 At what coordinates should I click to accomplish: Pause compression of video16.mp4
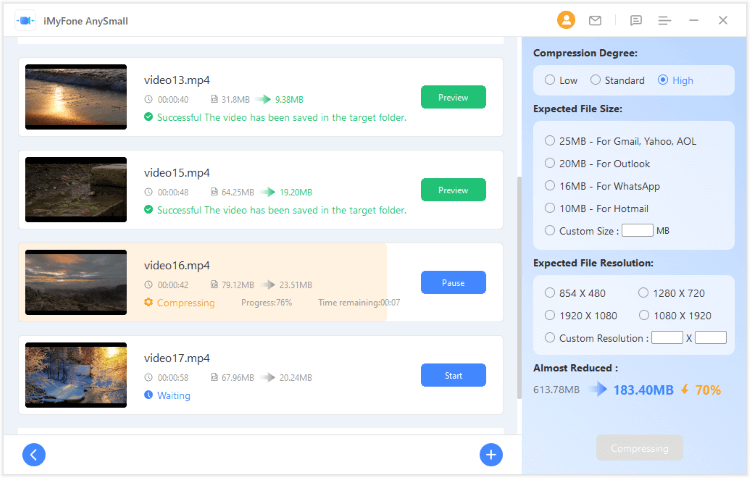[453, 283]
